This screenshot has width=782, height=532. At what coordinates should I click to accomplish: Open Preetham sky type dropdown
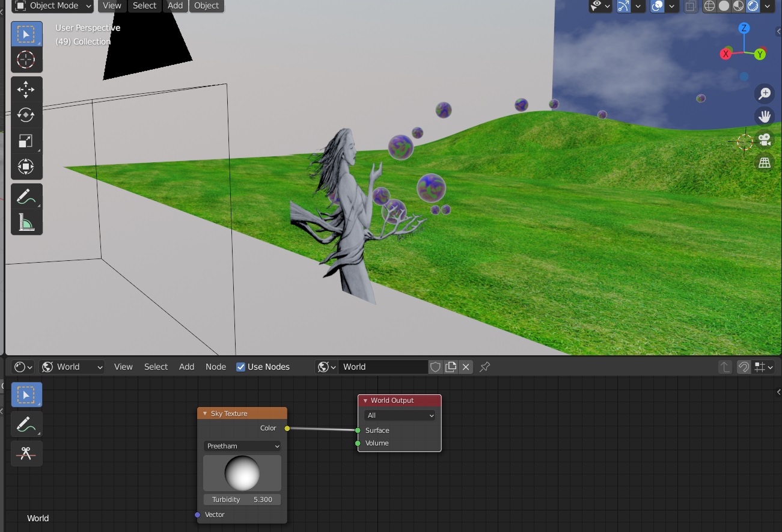tap(242, 446)
